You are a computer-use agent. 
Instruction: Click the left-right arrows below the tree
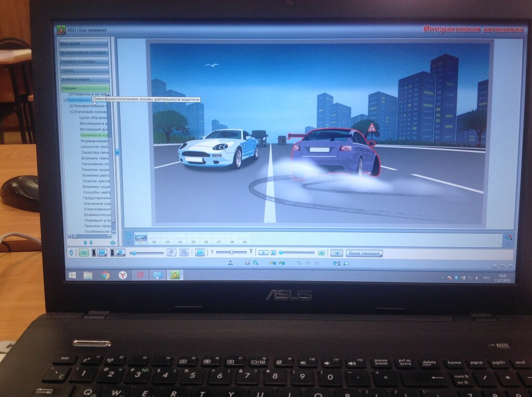click(x=113, y=243)
